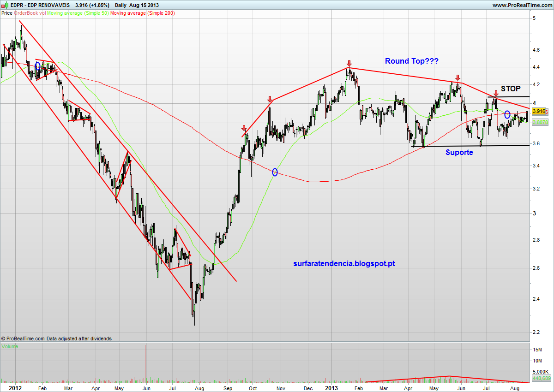This screenshot has height=392, width=554.
Task: Click the candlestick chart icon beside EDPR
Action: [x=5, y=5]
